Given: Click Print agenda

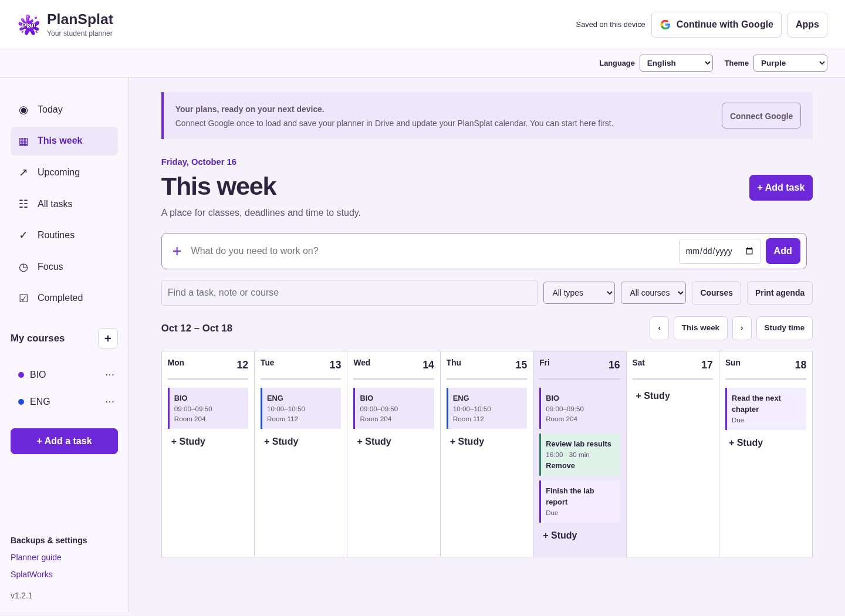Looking at the screenshot, I should (780, 293).
